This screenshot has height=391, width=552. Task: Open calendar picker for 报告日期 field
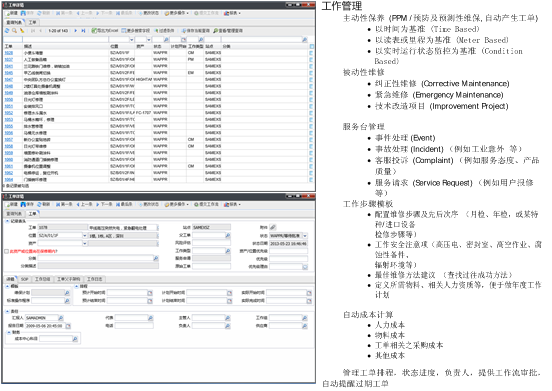[x=68, y=326]
